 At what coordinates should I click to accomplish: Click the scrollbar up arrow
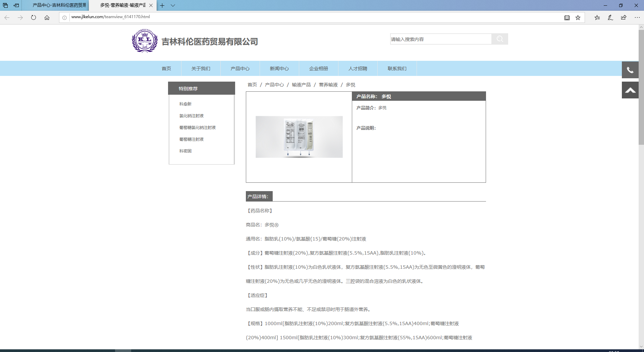(x=641, y=27)
